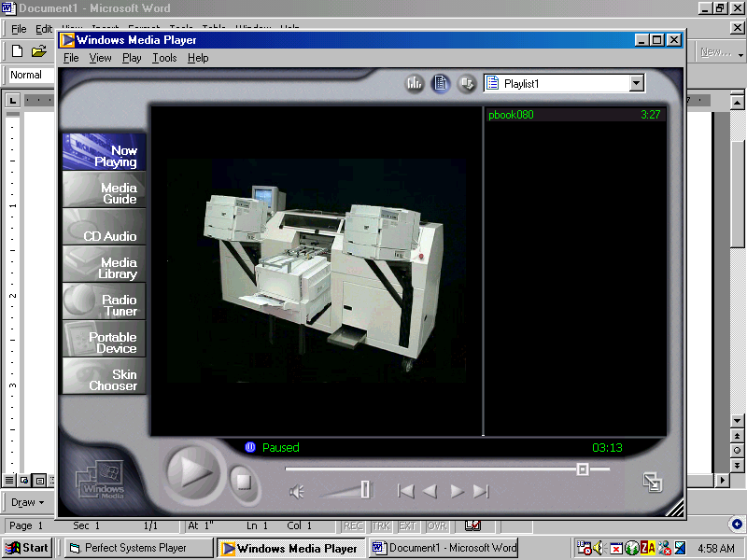747x560 pixels.
Task: Mute the audio with speaker icon
Action: click(297, 491)
